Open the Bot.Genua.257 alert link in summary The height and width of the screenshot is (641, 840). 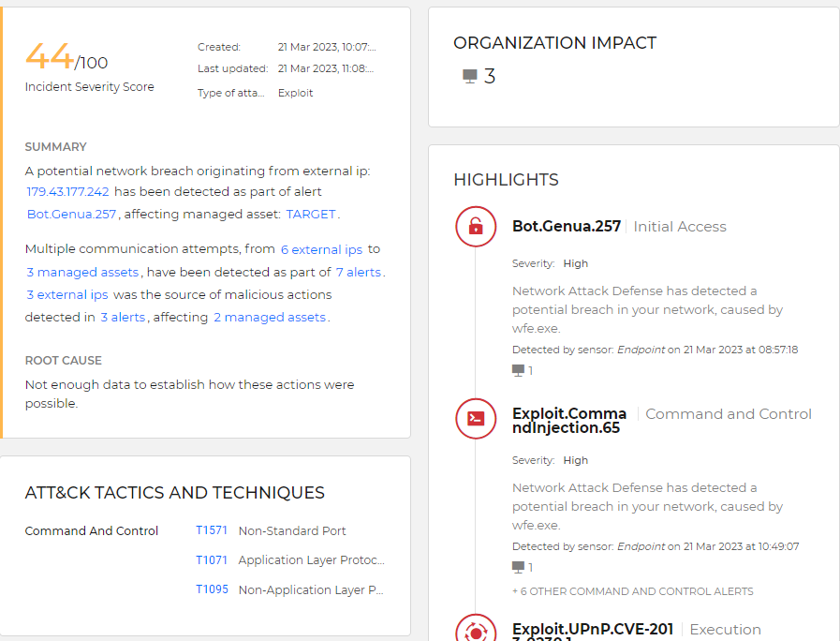click(x=71, y=214)
